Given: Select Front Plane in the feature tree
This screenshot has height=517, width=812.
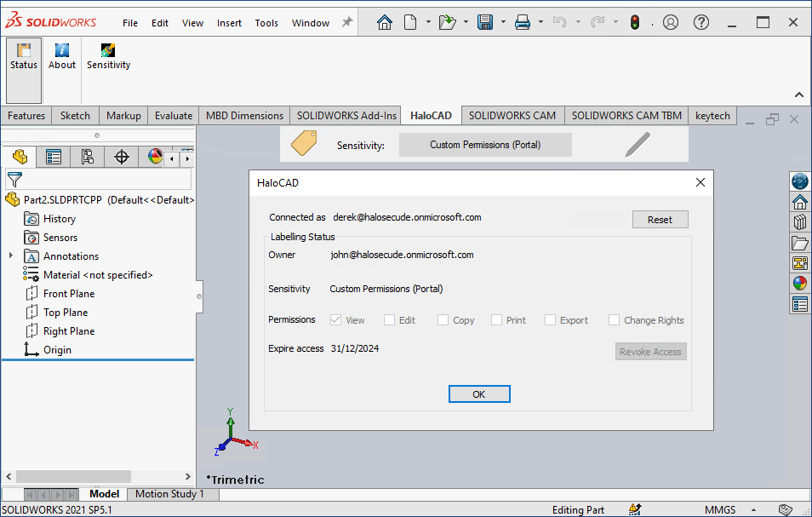Looking at the screenshot, I should pyautogui.click(x=69, y=294).
